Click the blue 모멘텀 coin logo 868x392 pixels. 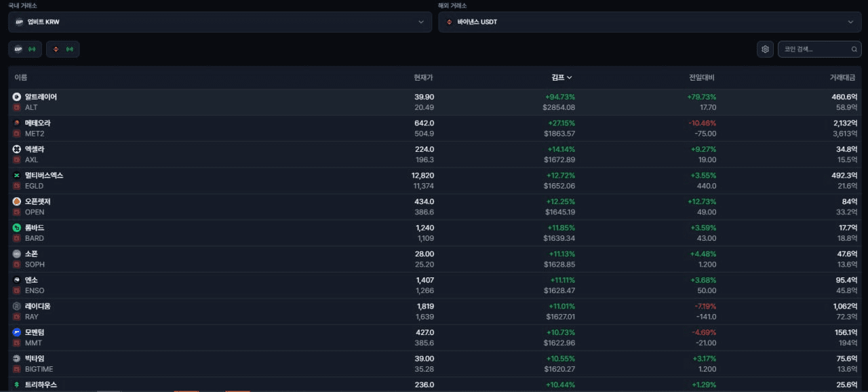(17, 332)
